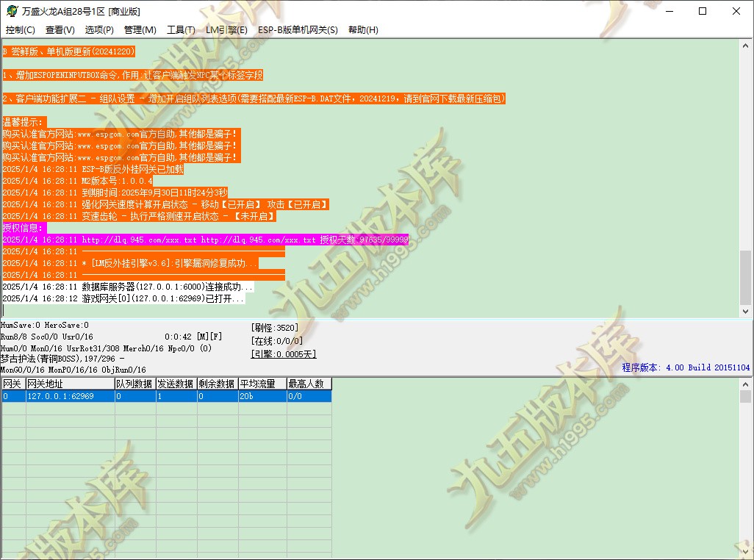The image size is (754, 560).
Task: Click the 网关地址 column header
Action: (x=71, y=384)
